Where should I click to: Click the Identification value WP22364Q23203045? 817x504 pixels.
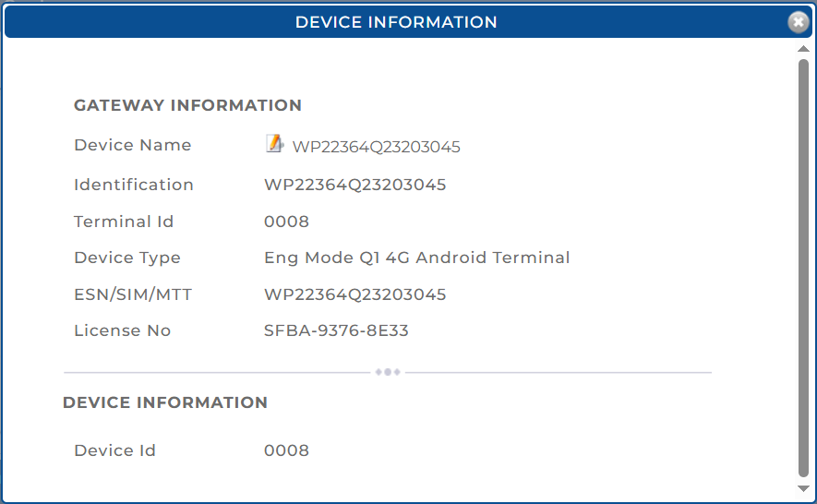point(354,185)
